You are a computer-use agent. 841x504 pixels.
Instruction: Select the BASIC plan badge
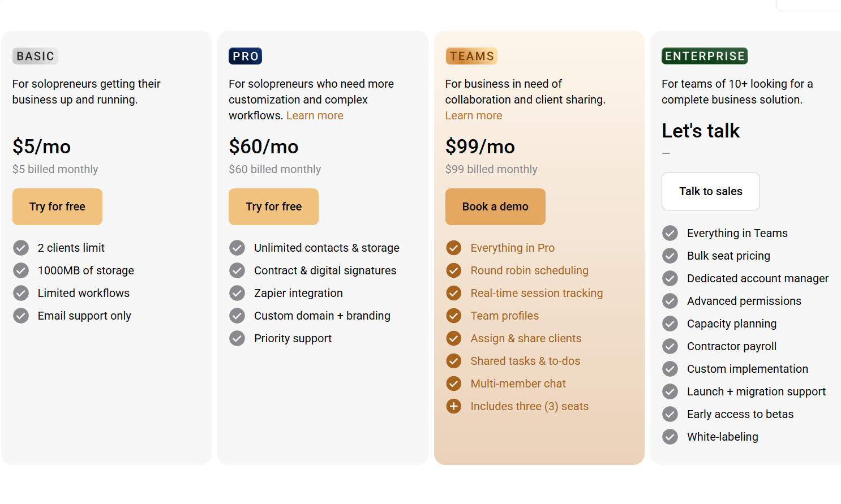(x=35, y=56)
